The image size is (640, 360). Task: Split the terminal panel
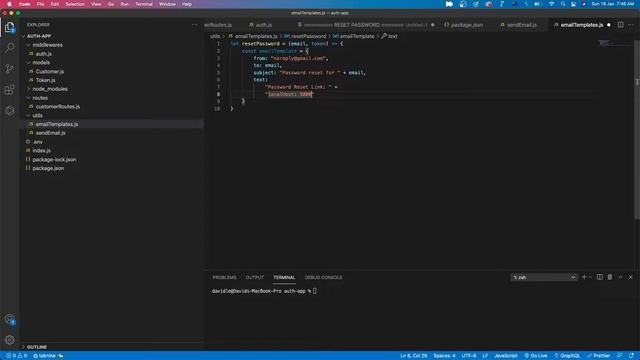pyautogui.click(x=600, y=277)
